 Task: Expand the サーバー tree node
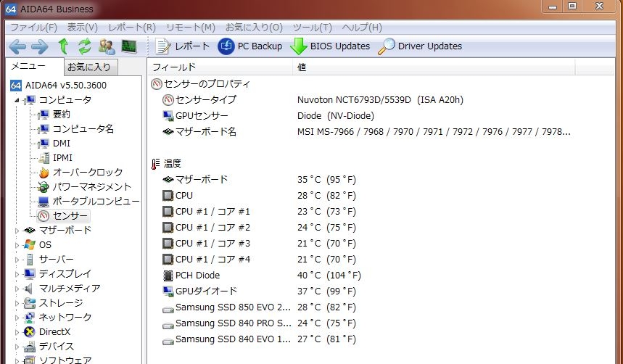tap(17, 260)
